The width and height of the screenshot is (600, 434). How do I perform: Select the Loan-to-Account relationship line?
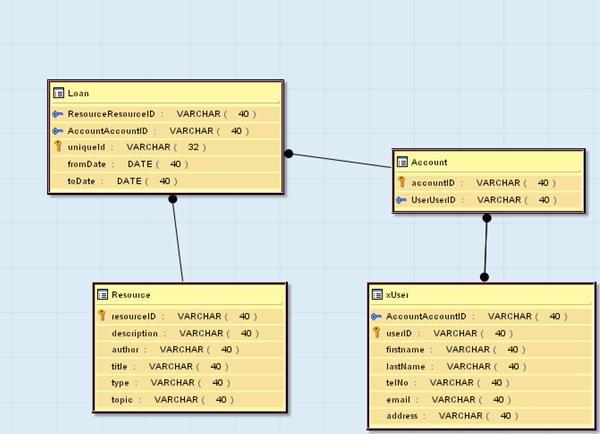tap(340, 162)
